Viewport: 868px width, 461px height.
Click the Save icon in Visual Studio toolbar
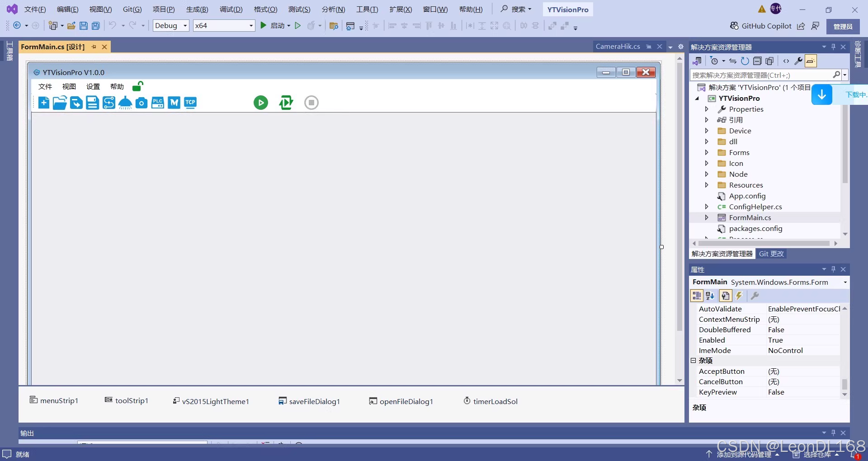click(x=83, y=26)
